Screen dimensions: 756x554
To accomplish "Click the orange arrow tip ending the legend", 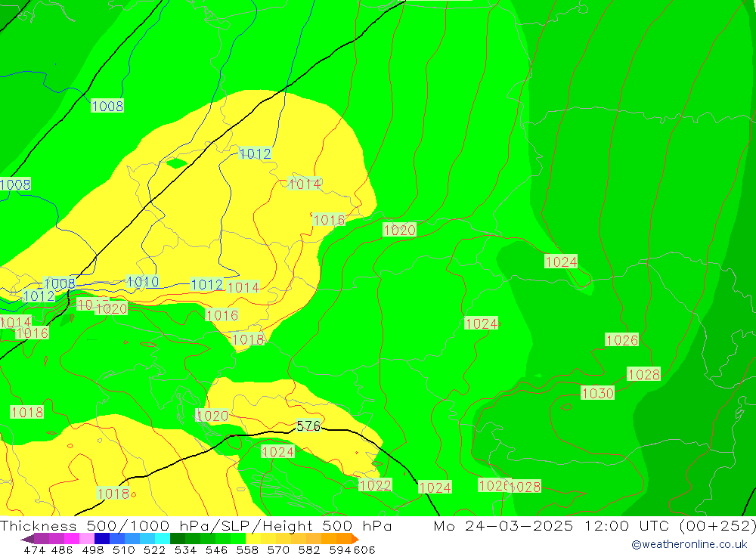I will click(x=355, y=539).
